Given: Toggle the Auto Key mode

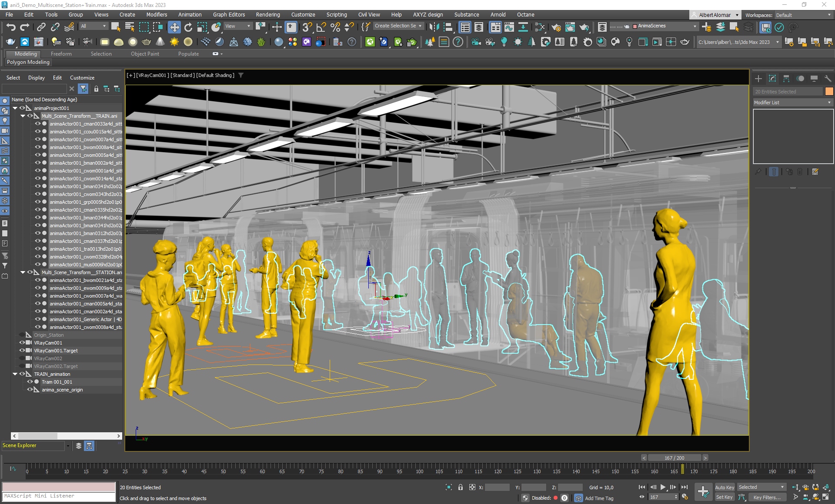Looking at the screenshot, I should pyautogui.click(x=724, y=487).
